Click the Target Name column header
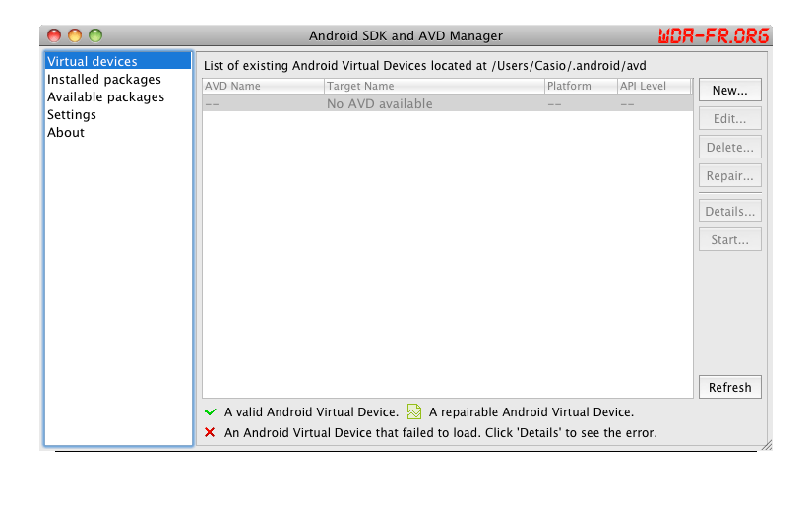812x505 pixels. (433, 87)
